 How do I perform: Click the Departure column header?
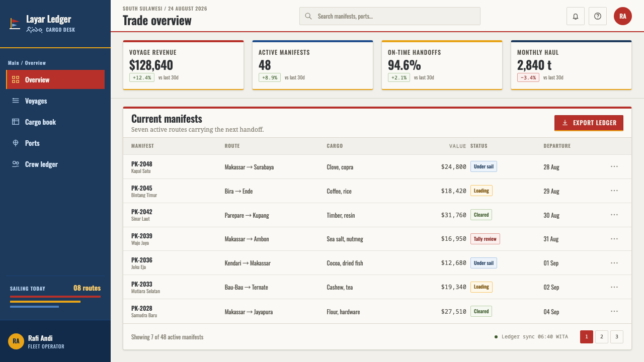[557, 146]
